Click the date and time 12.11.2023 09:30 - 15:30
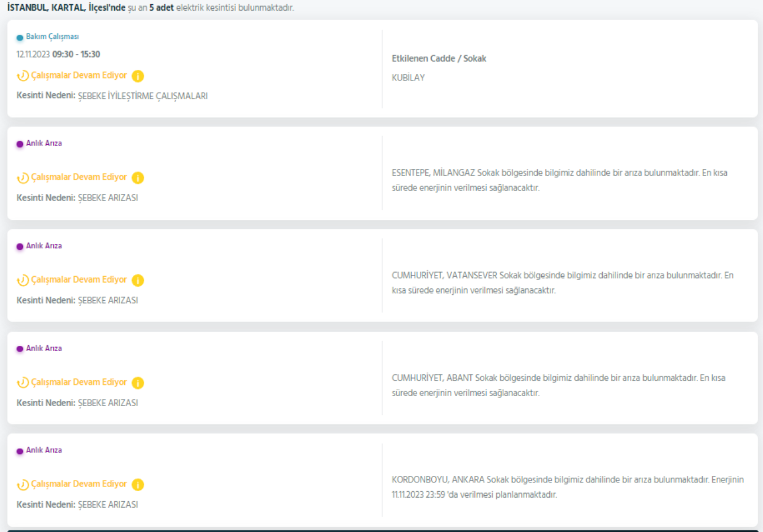Screen dimensions: 763x532 [x=59, y=54]
